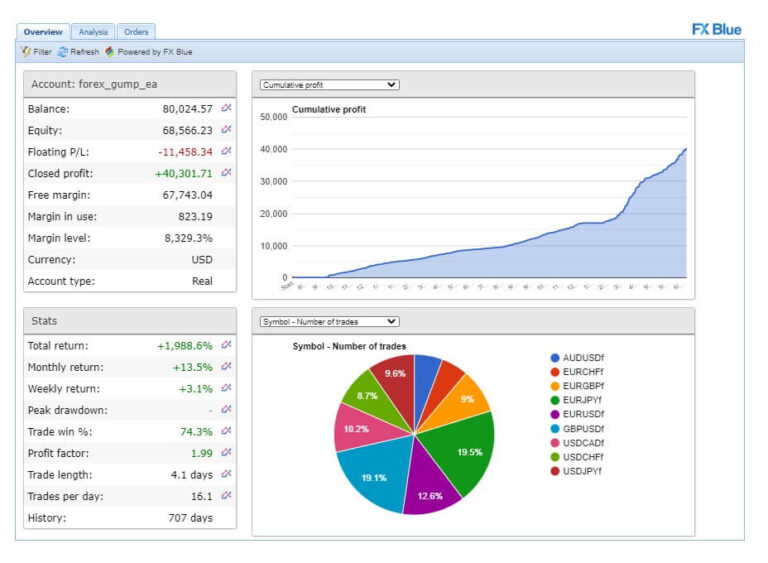Click the Closed profit value +40,301.71
Screen dimensions: 768x563
click(x=184, y=173)
